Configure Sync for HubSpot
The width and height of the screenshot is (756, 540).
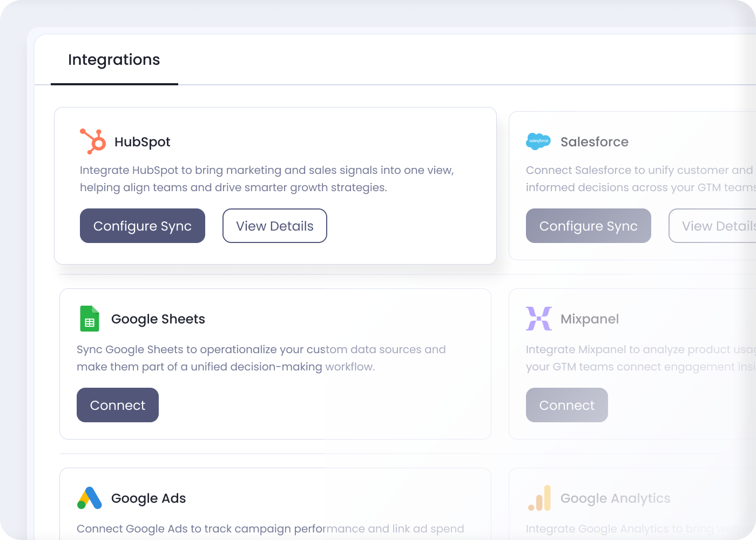tap(142, 226)
